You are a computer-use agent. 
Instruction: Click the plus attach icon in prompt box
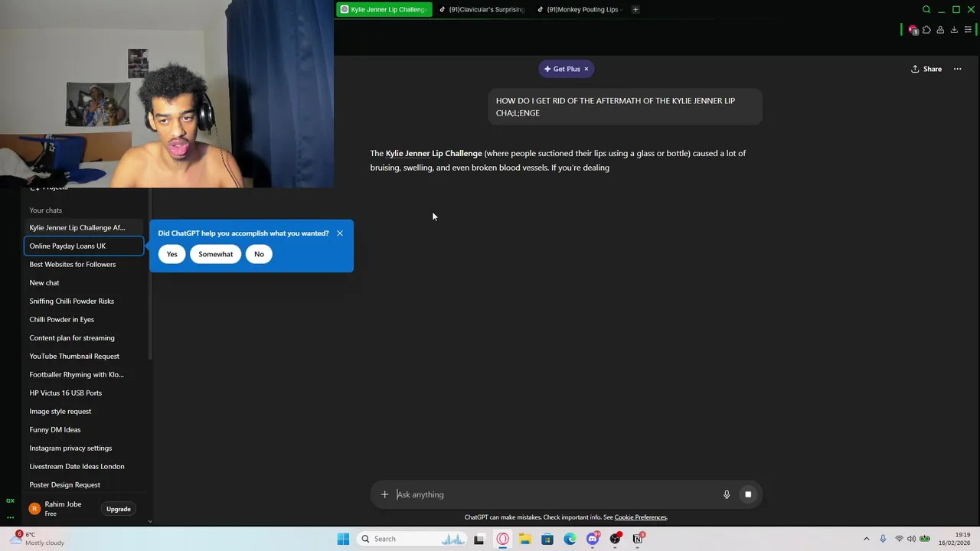384,494
